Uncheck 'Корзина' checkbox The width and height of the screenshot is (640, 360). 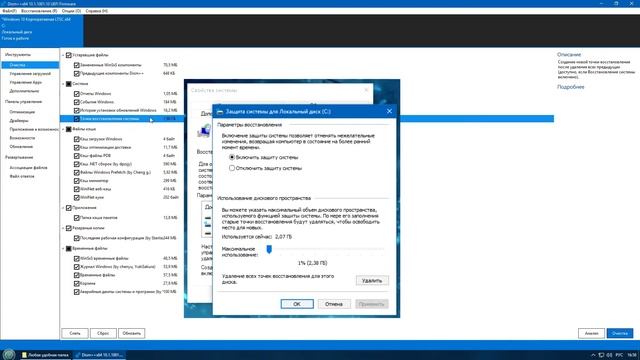[77, 283]
